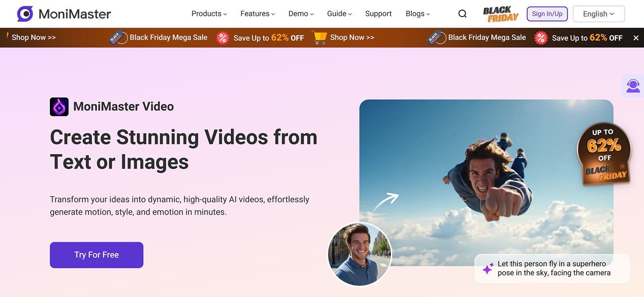Click the 62% OFF Black Friday sticker
This screenshot has height=297, width=644.
[x=604, y=154]
